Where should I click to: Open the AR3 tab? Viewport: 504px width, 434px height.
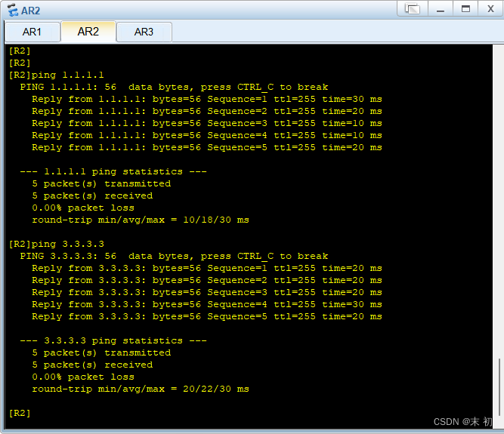144,32
